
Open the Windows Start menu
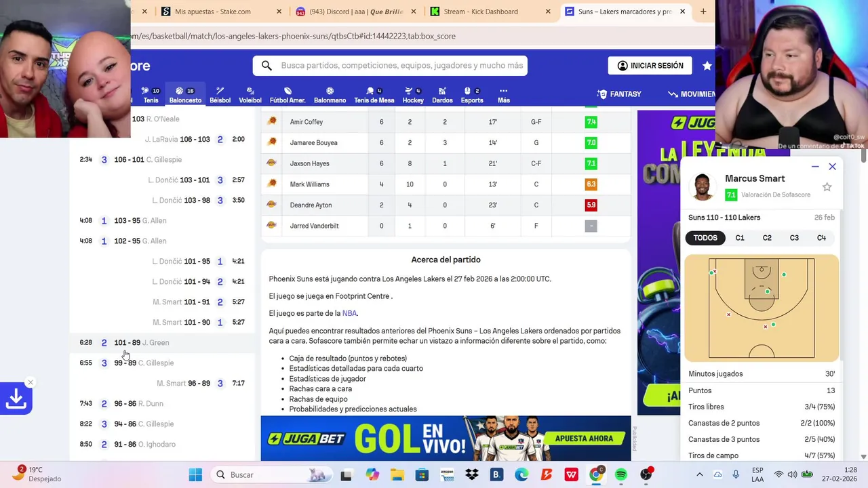pyautogui.click(x=195, y=474)
